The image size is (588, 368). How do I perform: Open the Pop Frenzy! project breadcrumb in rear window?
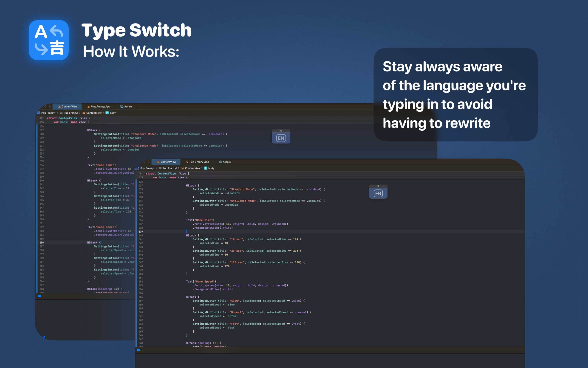46,113
